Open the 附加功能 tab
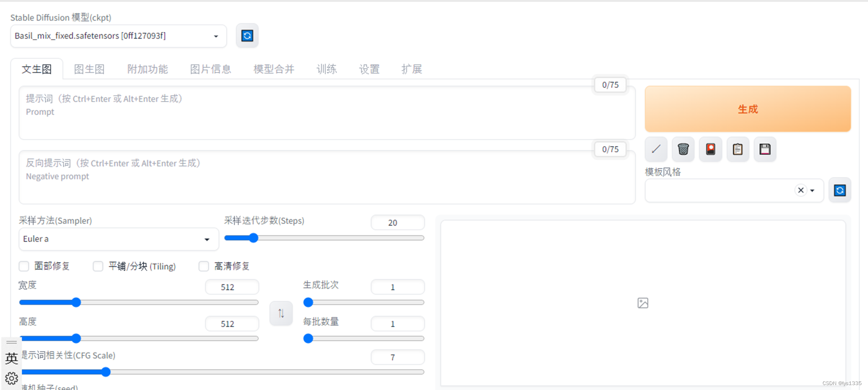This screenshot has width=868, height=390. tap(147, 69)
